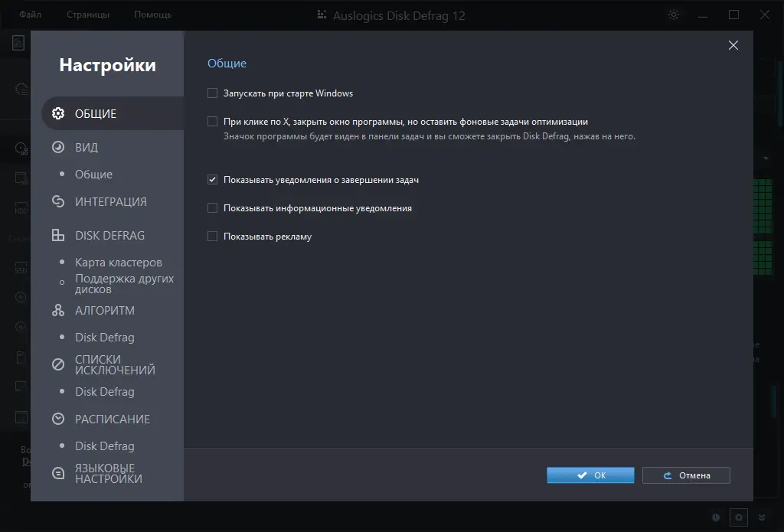Screen dimensions: 784x532
Task: Click the nodes icon beside АЛГОРИТМ
Action: click(58, 310)
